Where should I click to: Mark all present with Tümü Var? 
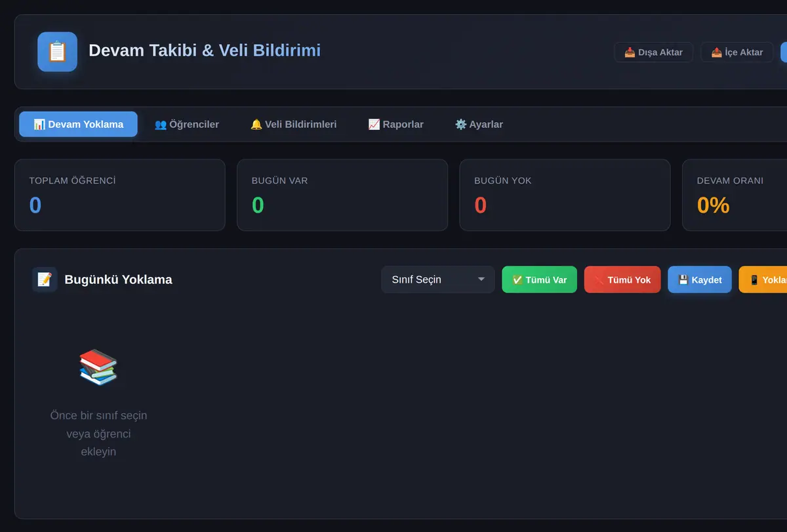(540, 279)
